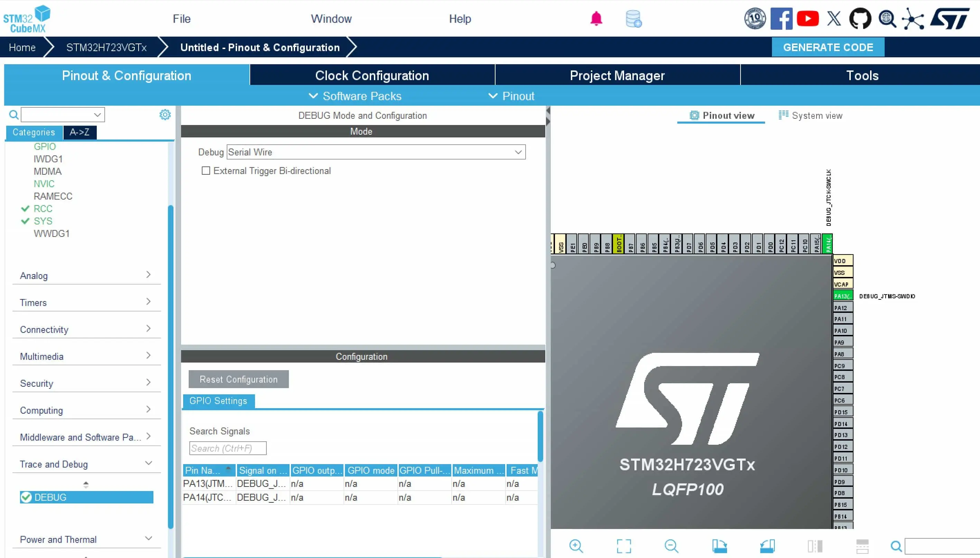Expand the Security category

[x=86, y=383]
